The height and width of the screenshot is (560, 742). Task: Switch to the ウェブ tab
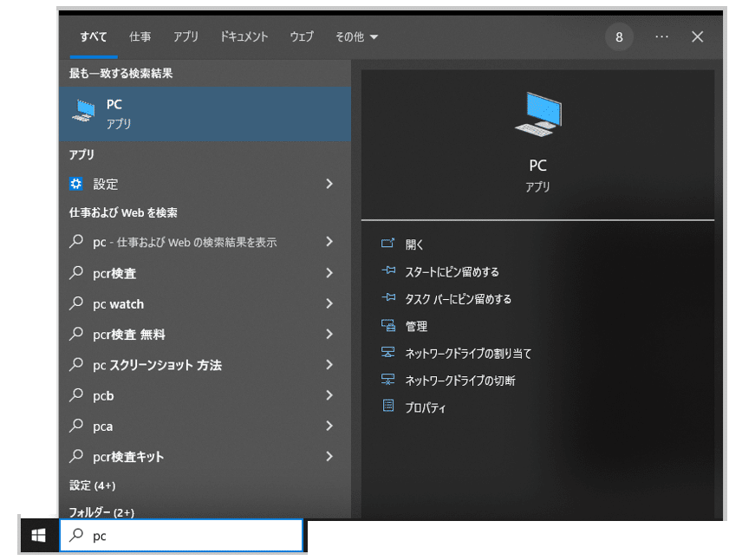pyautogui.click(x=302, y=36)
